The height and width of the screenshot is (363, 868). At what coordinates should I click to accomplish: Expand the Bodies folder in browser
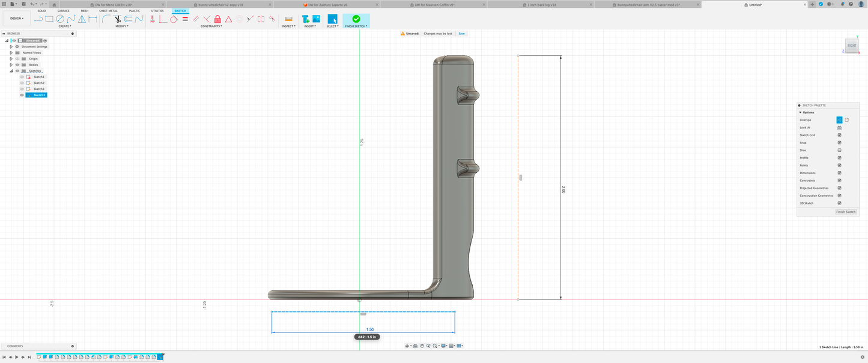[x=11, y=65]
